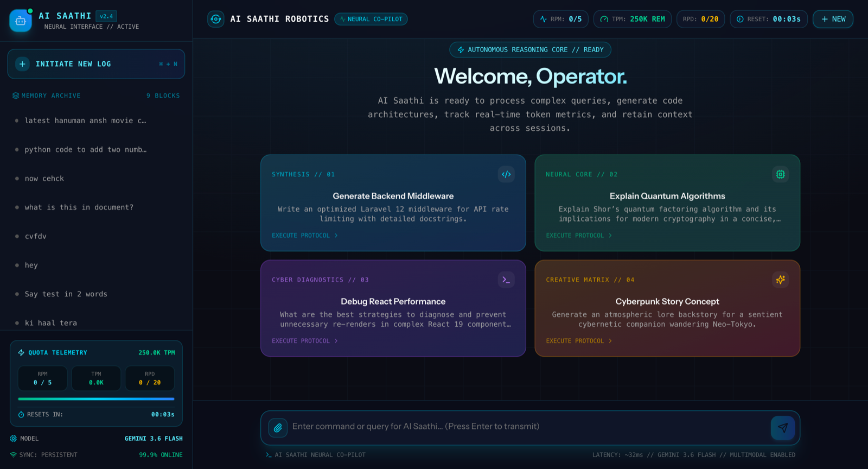
Task: Click the 00:03s Resets In countdown
Action: tap(163, 415)
